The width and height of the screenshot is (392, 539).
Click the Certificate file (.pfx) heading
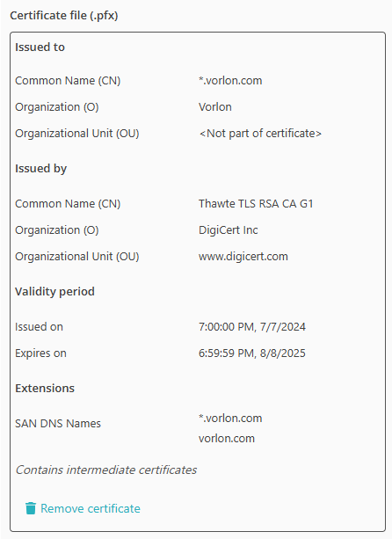coord(64,16)
